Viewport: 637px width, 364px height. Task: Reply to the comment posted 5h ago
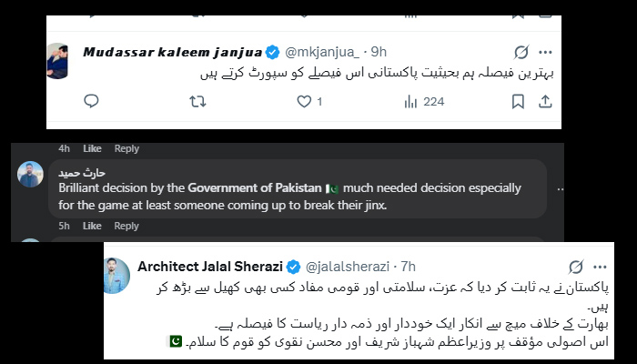tap(126, 226)
